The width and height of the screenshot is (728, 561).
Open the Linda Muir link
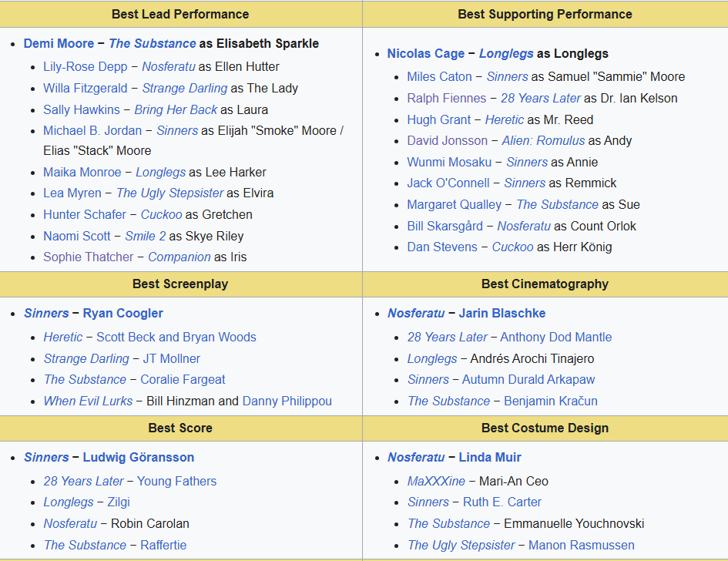click(x=490, y=458)
